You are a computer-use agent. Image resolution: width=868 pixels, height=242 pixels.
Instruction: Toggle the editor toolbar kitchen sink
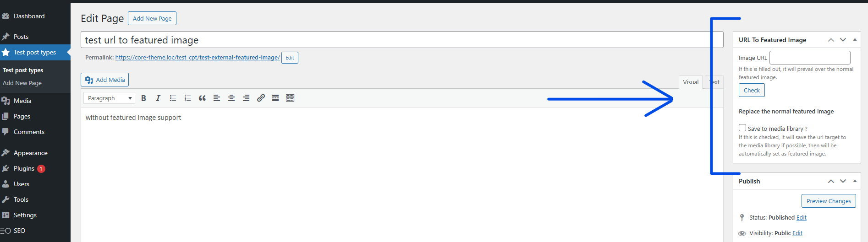[x=290, y=98]
